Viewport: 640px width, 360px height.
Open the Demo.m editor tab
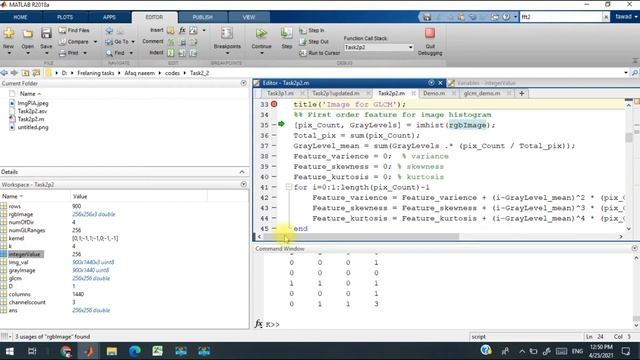(x=434, y=93)
